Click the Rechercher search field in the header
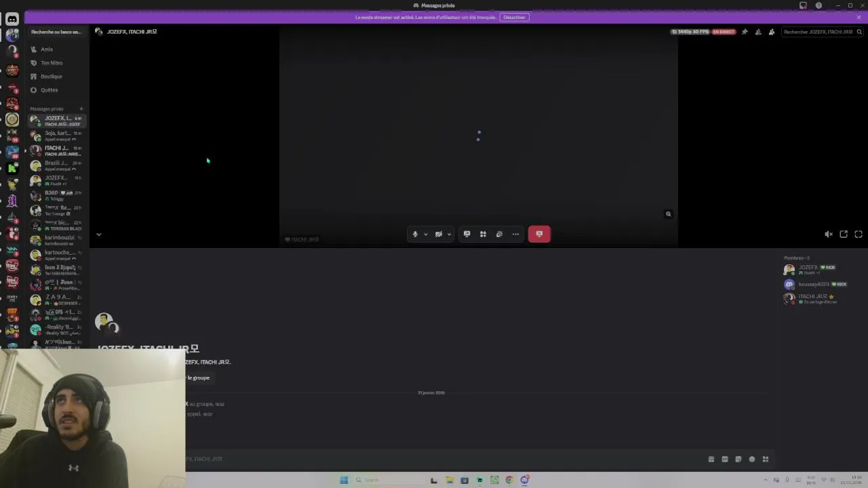The height and width of the screenshot is (488, 868). point(821,32)
